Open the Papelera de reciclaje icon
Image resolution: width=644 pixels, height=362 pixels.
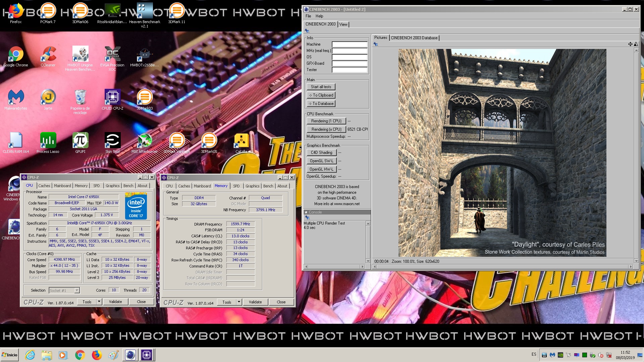[x=80, y=102]
